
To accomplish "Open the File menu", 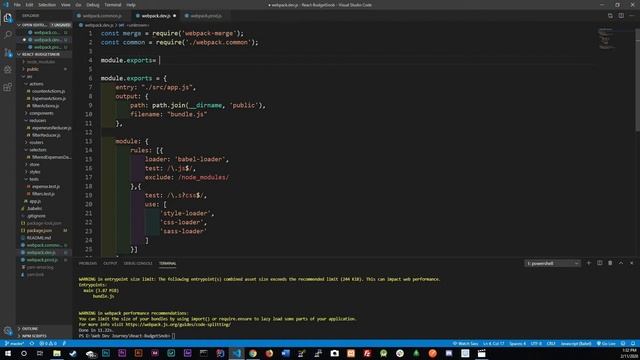I will coord(17,5).
